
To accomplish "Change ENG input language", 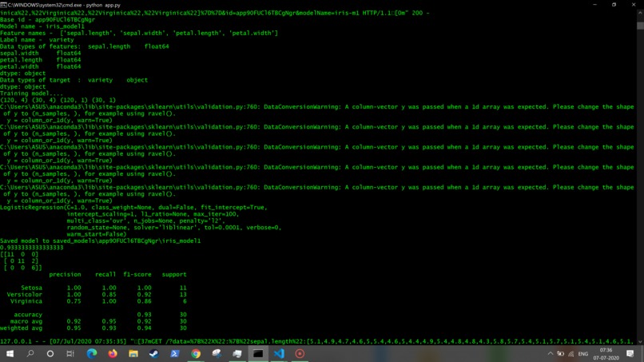I will pos(582,353).
